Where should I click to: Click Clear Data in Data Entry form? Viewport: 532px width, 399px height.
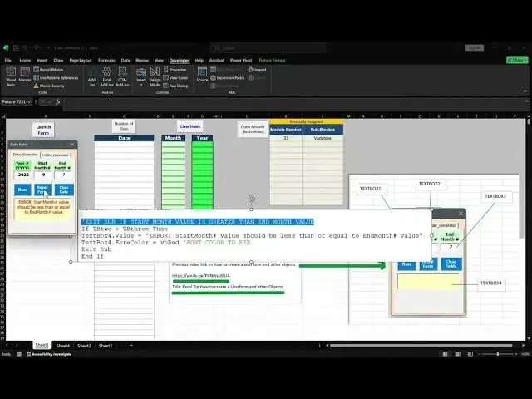(64, 190)
